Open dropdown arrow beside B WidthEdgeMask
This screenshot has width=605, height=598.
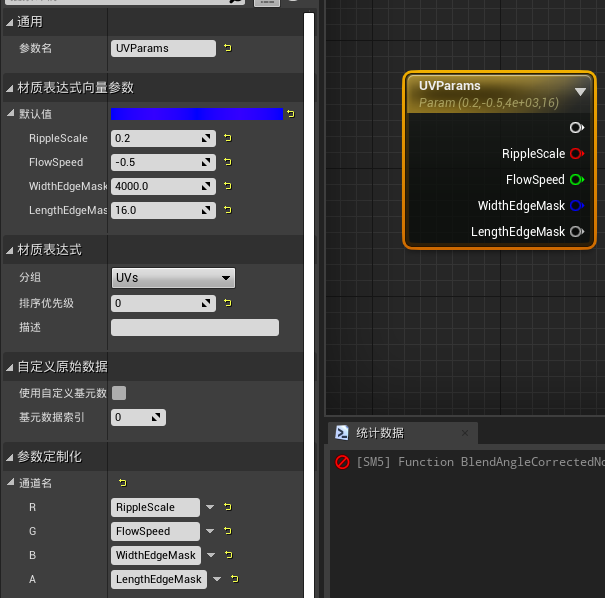click(x=211, y=555)
